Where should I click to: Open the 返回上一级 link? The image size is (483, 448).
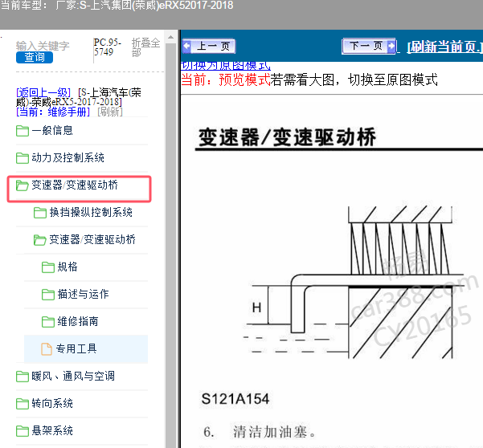(43, 92)
